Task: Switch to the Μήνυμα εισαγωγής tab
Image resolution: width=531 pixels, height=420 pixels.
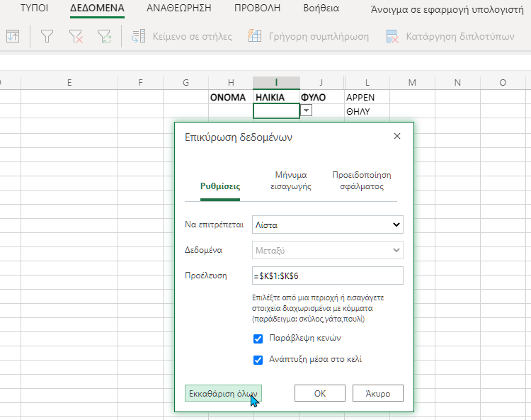Action: 291,181
